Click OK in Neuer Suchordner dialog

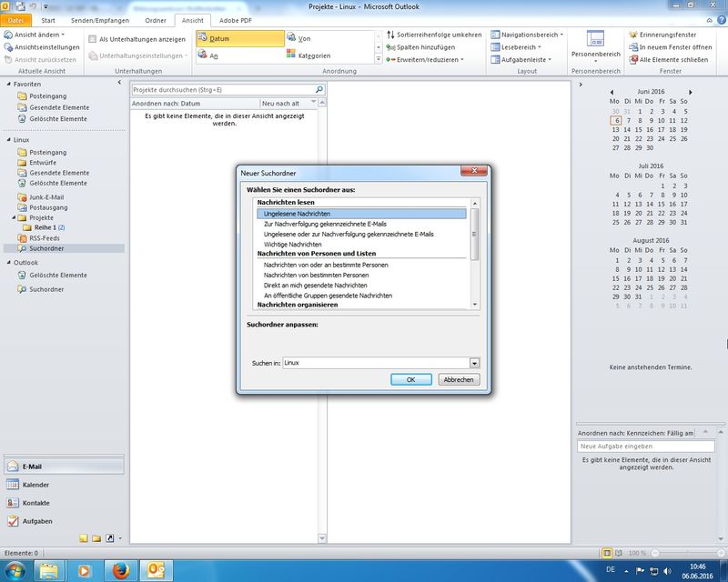411,379
